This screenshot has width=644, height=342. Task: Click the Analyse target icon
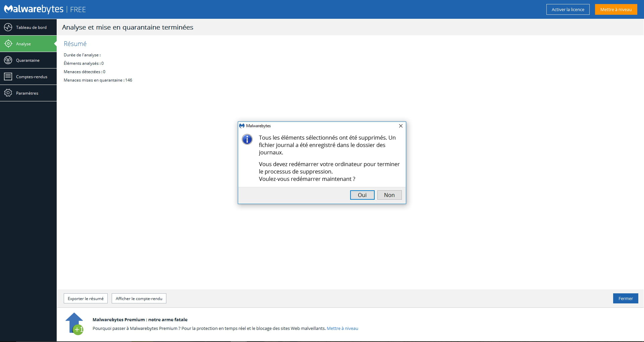(x=8, y=44)
